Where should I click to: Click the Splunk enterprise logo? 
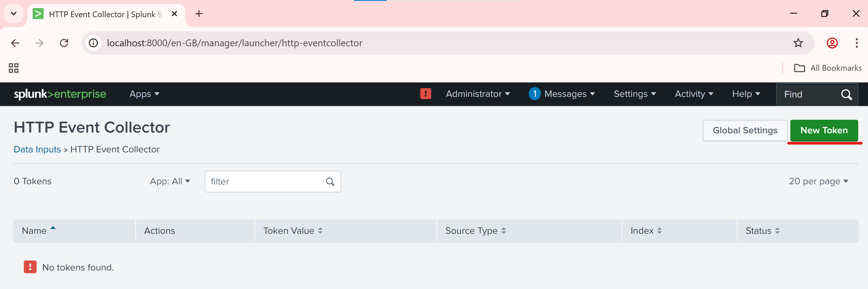coord(60,94)
